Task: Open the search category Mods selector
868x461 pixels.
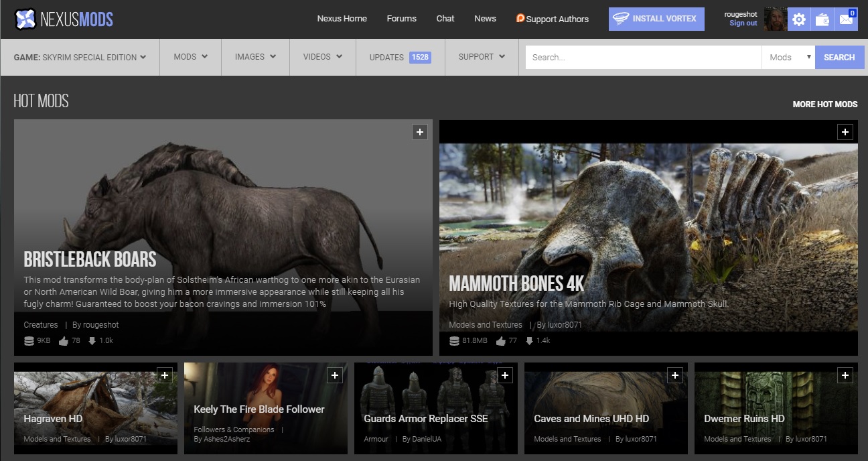Action: click(790, 58)
